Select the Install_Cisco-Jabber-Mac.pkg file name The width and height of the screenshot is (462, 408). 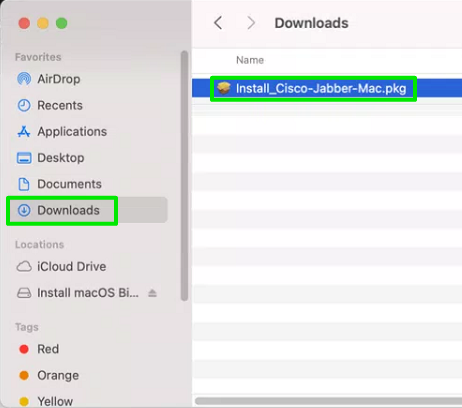coord(321,88)
